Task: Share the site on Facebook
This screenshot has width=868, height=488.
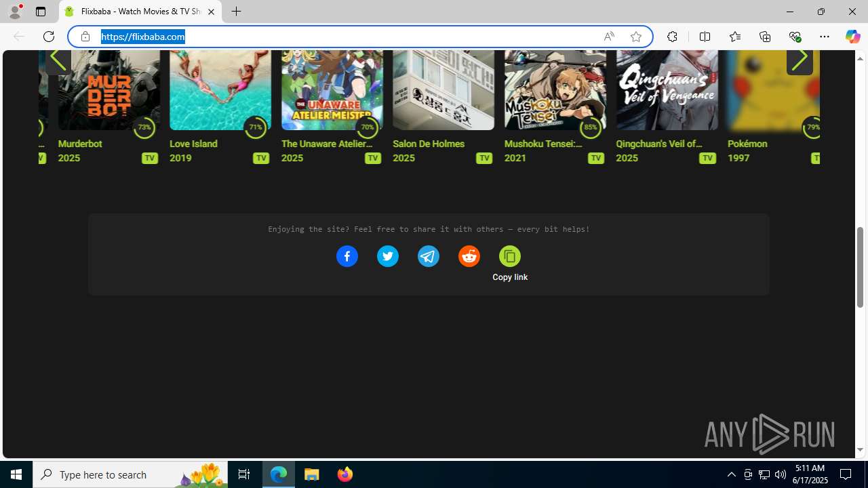Action: pyautogui.click(x=347, y=256)
